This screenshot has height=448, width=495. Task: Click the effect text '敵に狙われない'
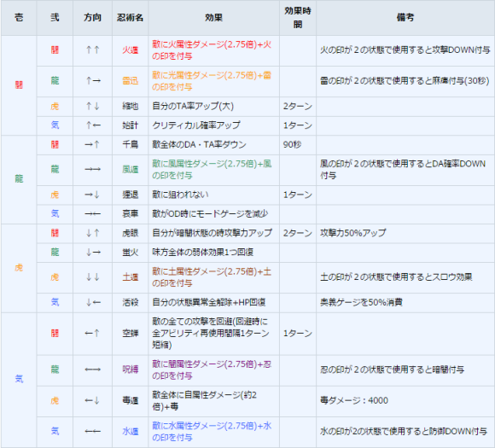[180, 195]
